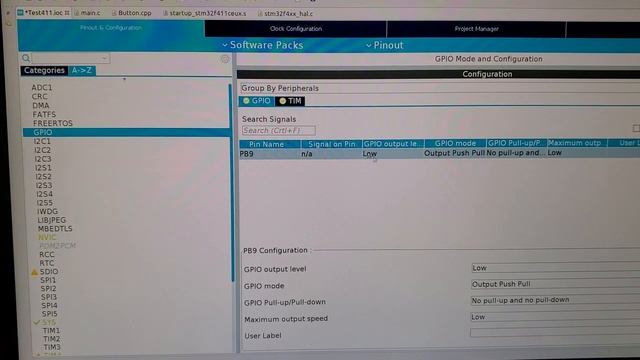
Task: Select FATFS in the peripheral list
Action: pos(44,115)
